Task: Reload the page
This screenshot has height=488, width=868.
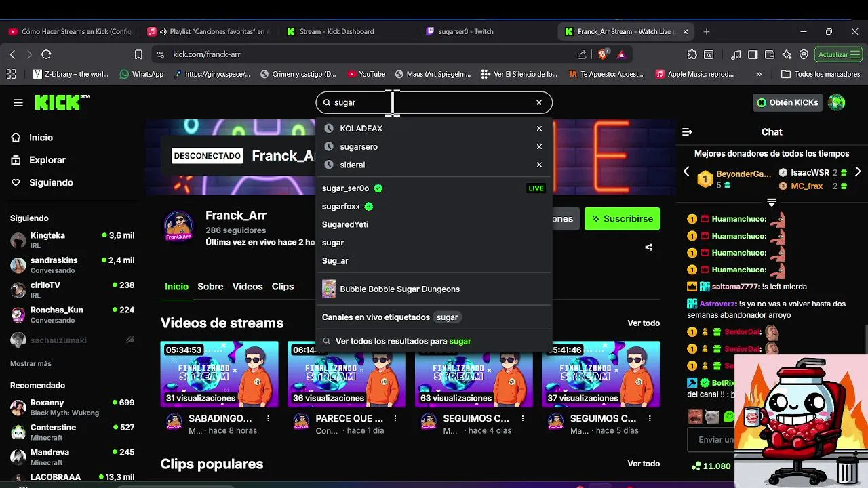Action: pos(46,54)
